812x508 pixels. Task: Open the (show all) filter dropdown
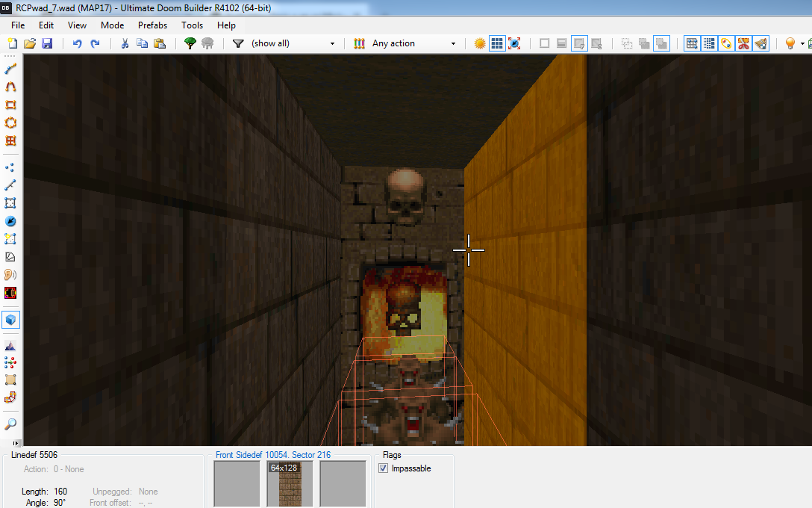(293, 43)
